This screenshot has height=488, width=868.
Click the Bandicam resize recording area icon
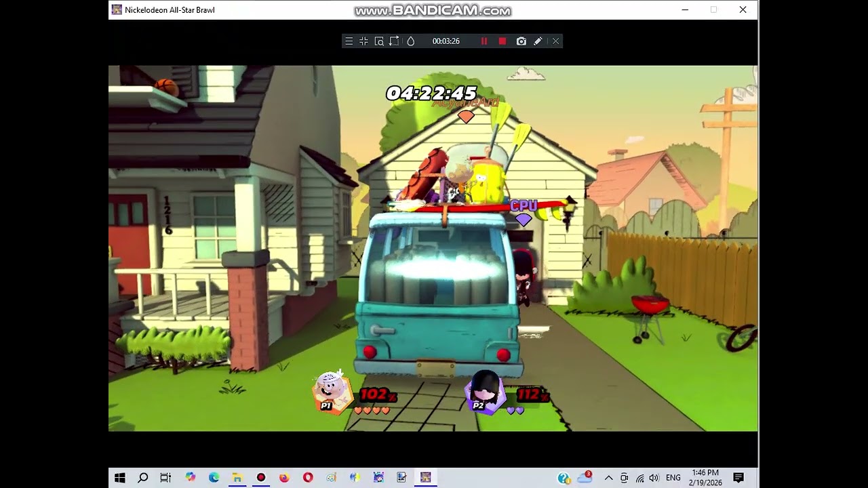[394, 41]
